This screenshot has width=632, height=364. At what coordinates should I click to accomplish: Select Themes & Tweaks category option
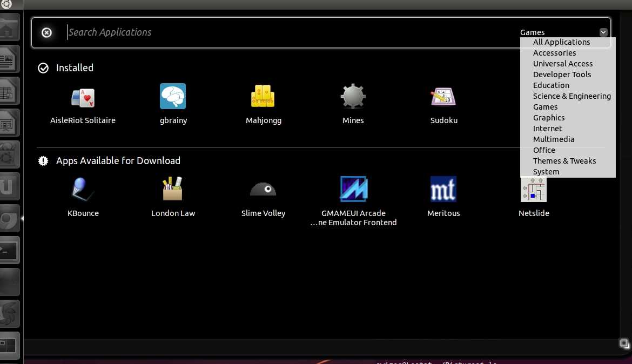(x=564, y=161)
